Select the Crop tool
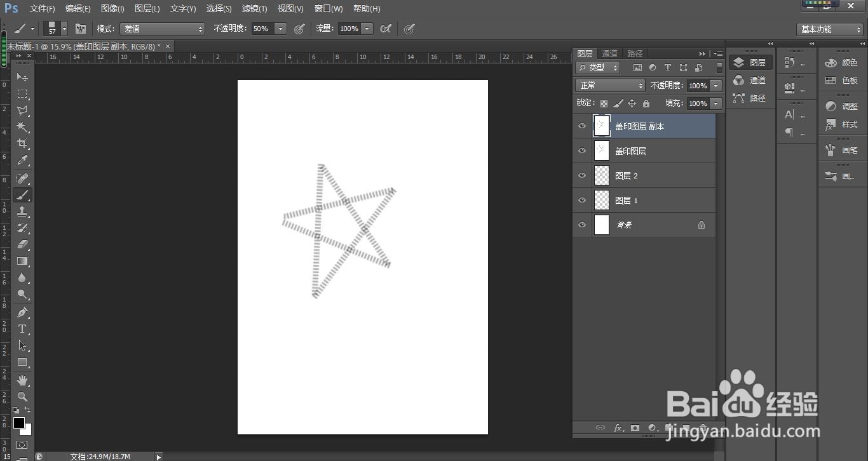 pyautogui.click(x=22, y=143)
